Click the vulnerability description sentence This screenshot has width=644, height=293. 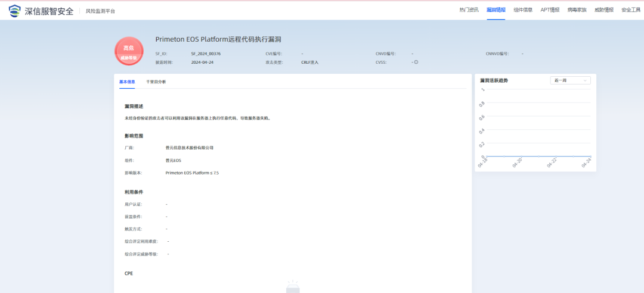click(197, 118)
